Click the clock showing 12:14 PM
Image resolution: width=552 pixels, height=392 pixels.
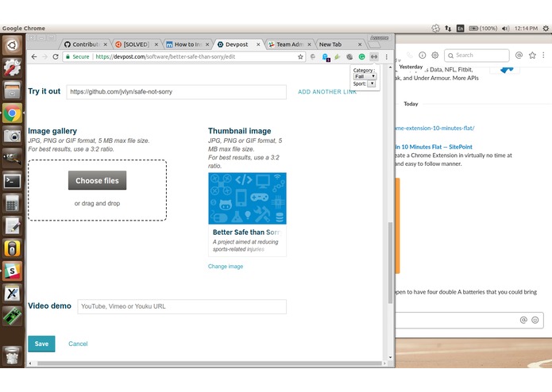click(x=526, y=28)
